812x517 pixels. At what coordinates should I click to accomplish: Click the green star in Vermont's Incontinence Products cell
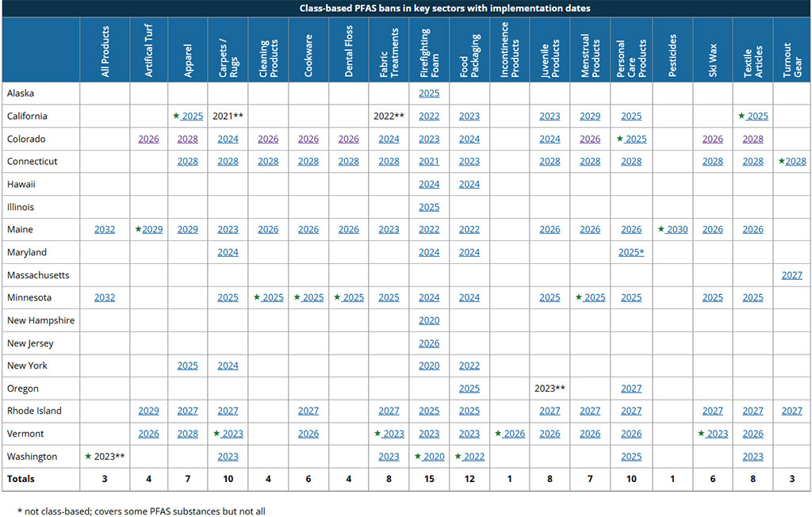click(498, 433)
